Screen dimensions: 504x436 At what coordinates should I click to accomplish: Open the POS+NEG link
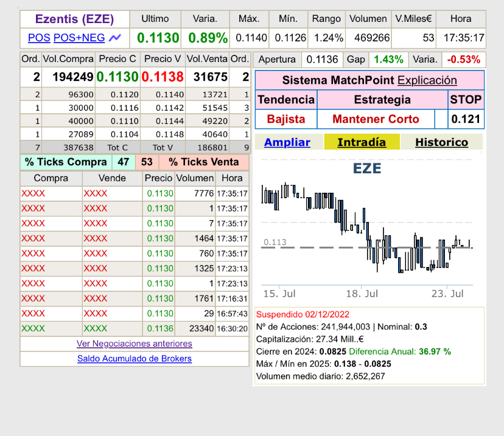click(x=79, y=38)
